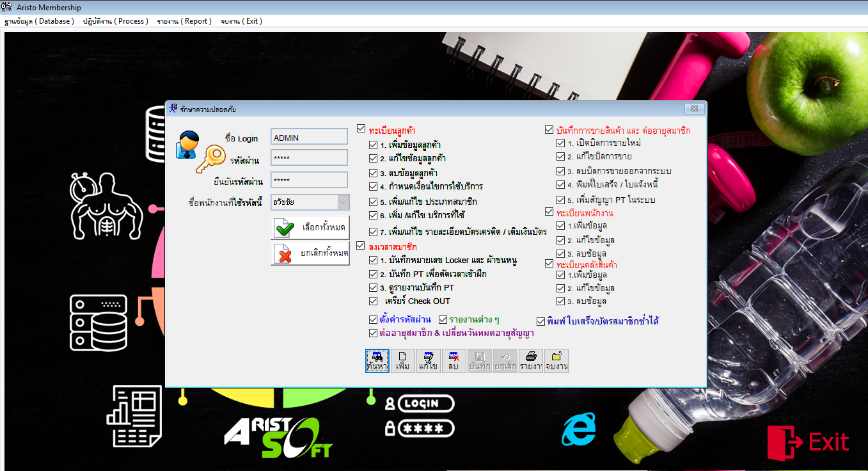Click the เลือกทั้งหมด (select all) button
The height and width of the screenshot is (471, 868).
click(310, 228)
